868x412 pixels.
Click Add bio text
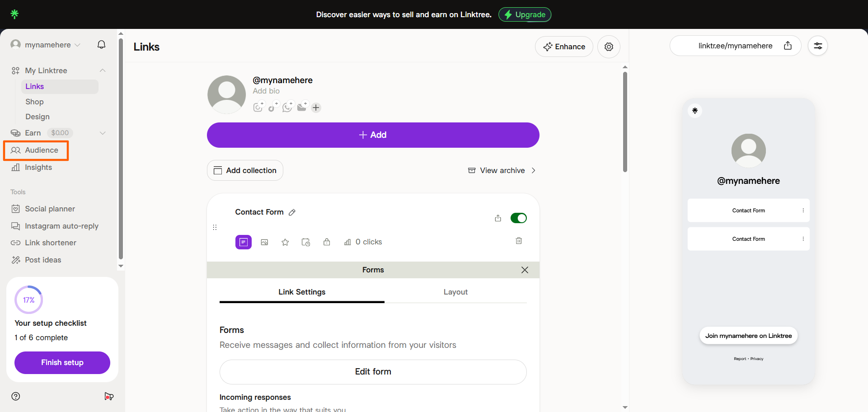[266, 91]
